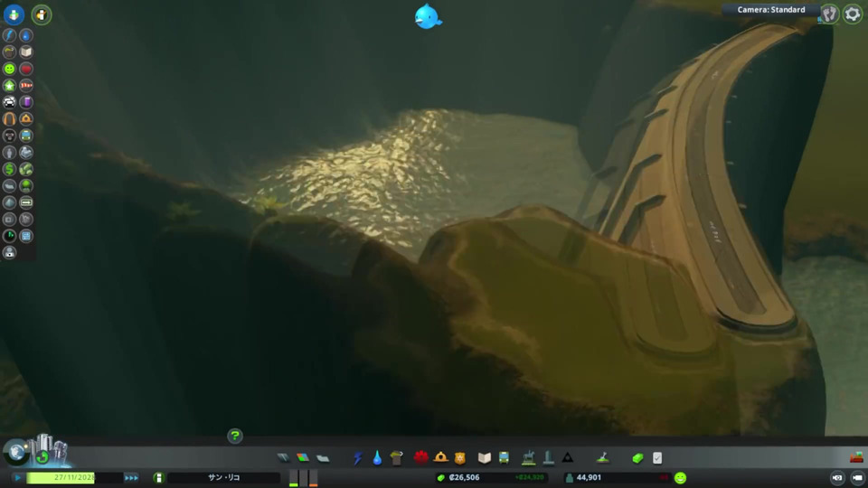Open city info button beside city name

pos(158,477)
